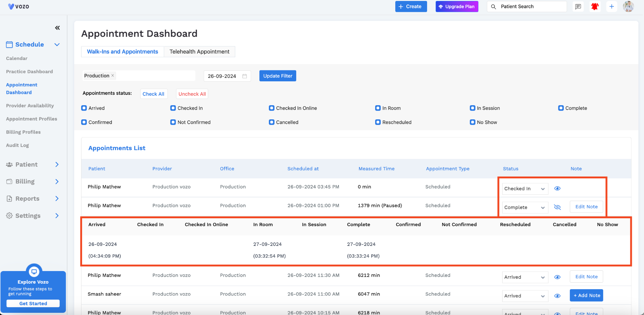
Task: Add Note for Smash saheer
Action: (586, 295)
